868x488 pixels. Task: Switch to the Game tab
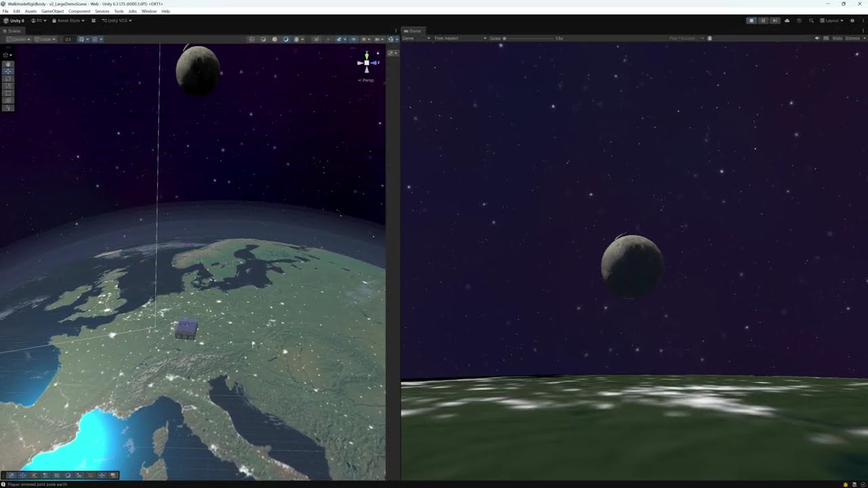[x=412, y=31]
